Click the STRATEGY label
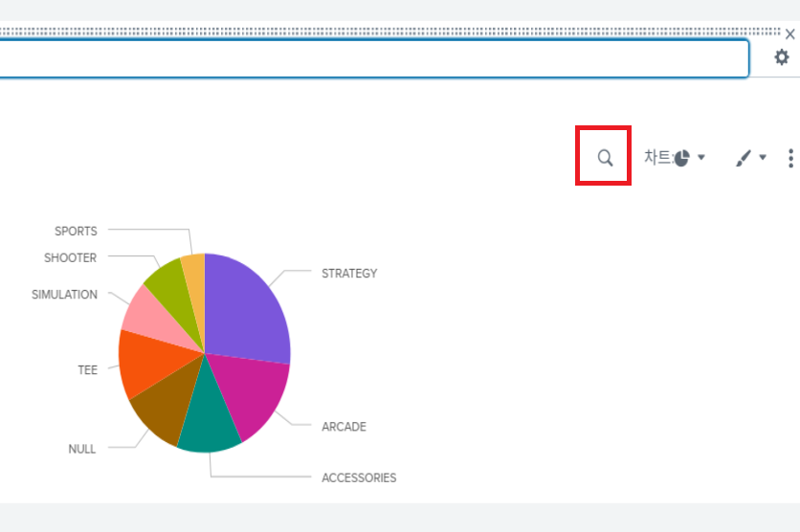The height and width of the screenshot is (532, 800). pos(349,274)
